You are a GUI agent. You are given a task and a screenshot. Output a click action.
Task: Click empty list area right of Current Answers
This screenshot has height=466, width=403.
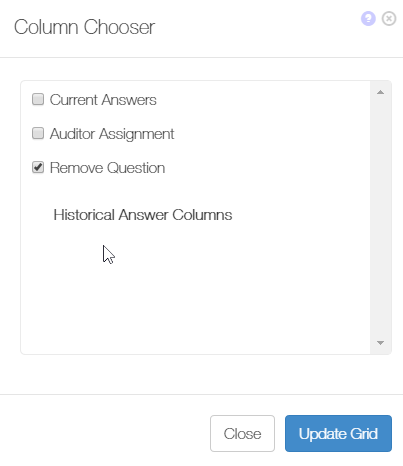pos(263,100)
